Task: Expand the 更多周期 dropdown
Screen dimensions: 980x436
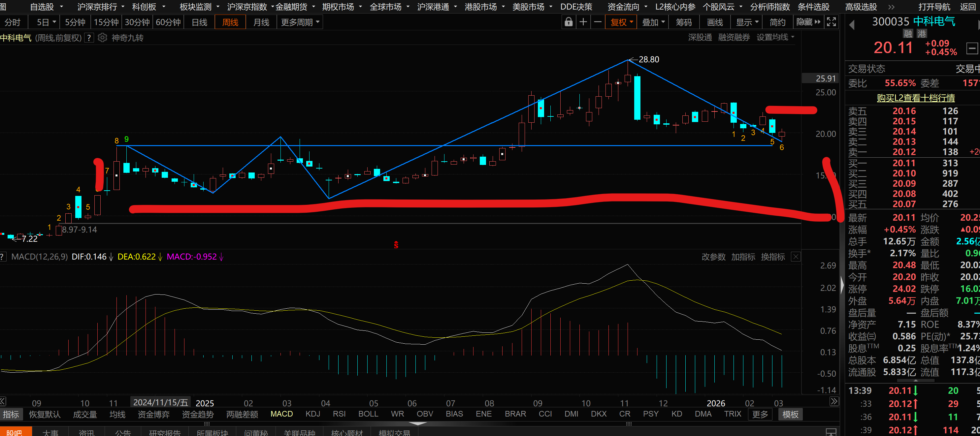Action: pyautogui.click(x=300, y=22)
